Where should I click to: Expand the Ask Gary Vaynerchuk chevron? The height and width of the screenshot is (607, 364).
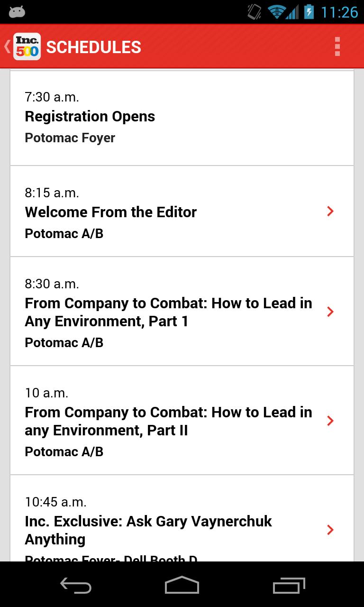330,530
